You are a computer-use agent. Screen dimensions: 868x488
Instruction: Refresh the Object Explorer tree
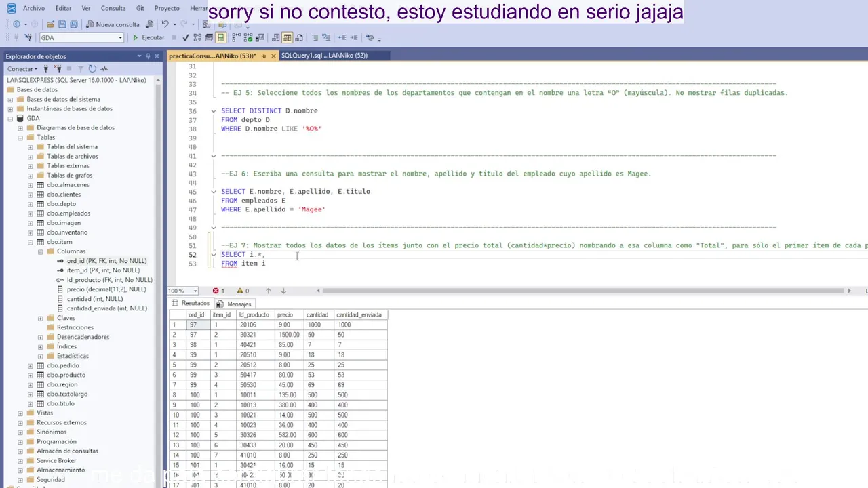pyautogui.click(x=92, y=68)
